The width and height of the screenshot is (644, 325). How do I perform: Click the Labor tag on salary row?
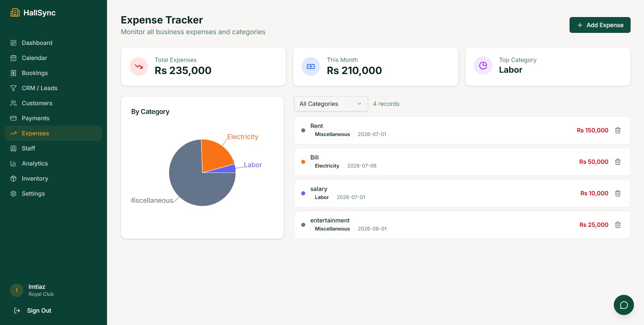(321, 197)
